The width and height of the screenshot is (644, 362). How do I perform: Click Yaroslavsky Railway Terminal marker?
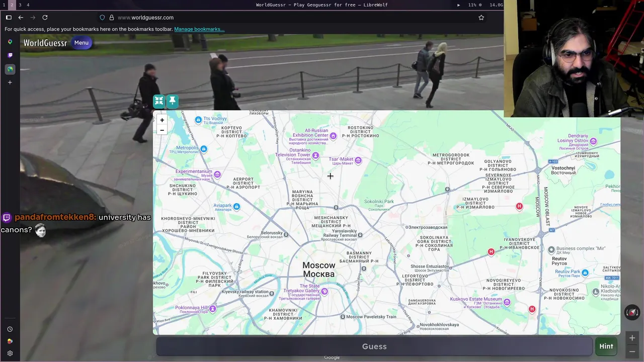(x=360, y=235)
